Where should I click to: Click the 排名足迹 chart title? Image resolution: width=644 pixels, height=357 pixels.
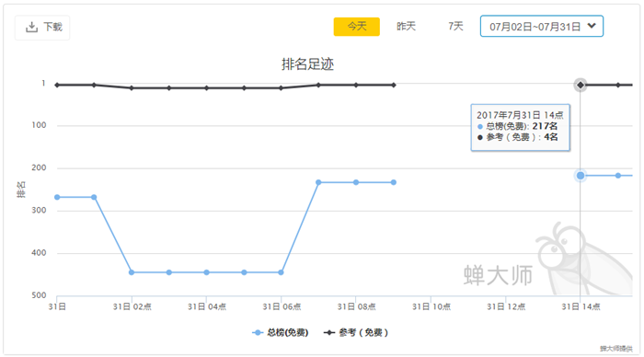point(307,64)
